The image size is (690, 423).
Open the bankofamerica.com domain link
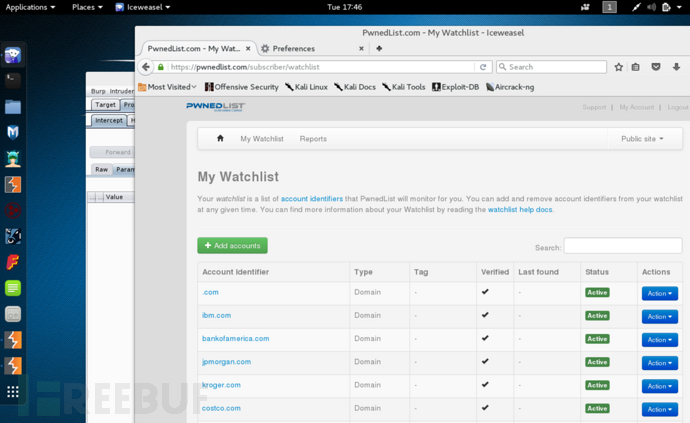pos(235,338)
